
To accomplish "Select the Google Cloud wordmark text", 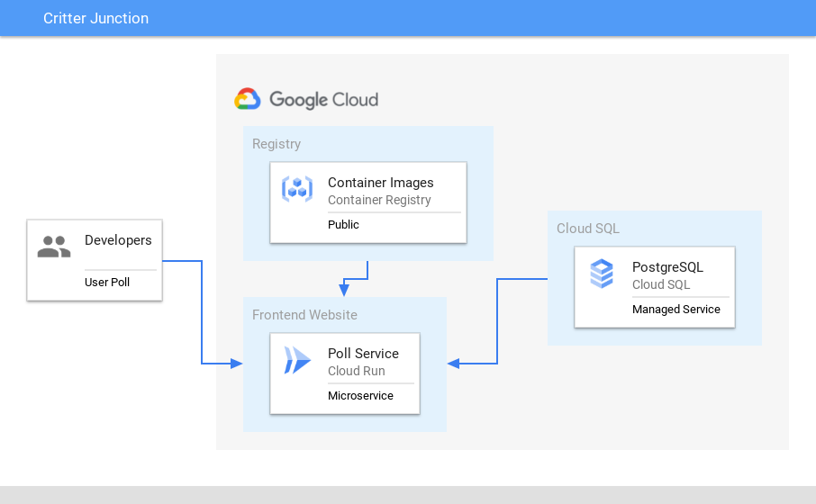I will point(323,99).
